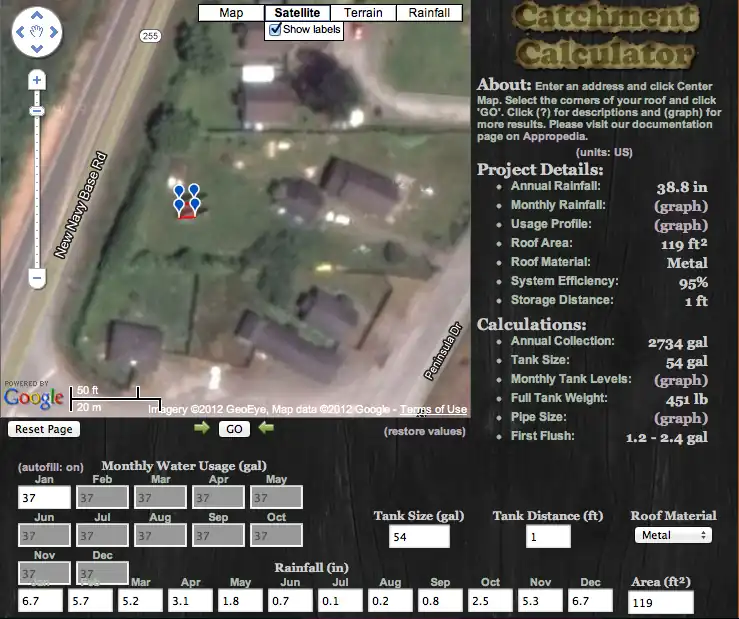
Task: Uncheck the Show labels checkbox
Action: point(275,30)
